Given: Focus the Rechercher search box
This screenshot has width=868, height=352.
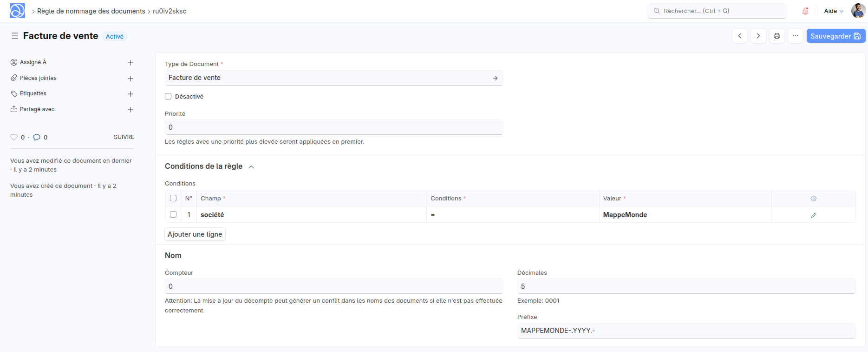Looking at the screenshot, I should click(x=717, y=11).
